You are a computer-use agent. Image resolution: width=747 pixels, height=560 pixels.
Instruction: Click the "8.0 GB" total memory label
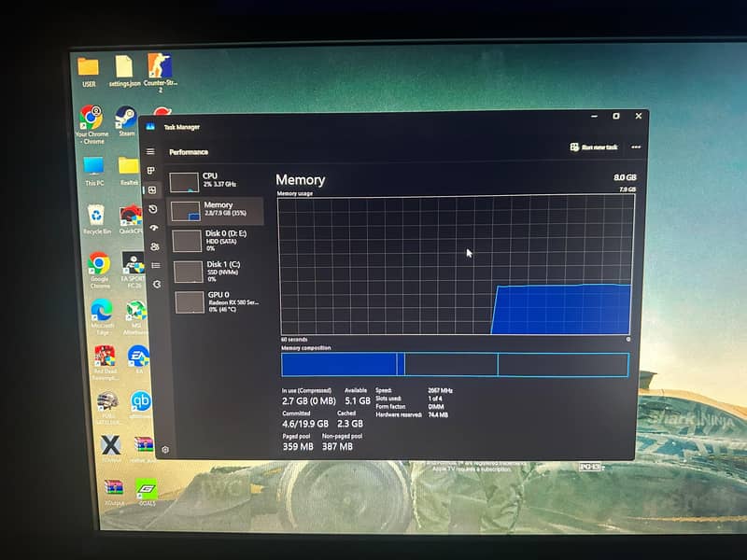[625, 177]
